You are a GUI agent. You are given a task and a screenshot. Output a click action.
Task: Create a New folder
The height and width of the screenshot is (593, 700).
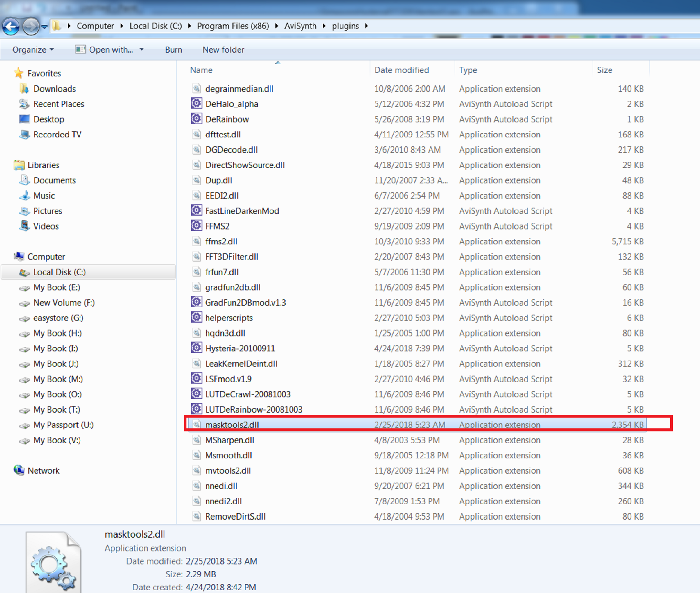[223, 50]
